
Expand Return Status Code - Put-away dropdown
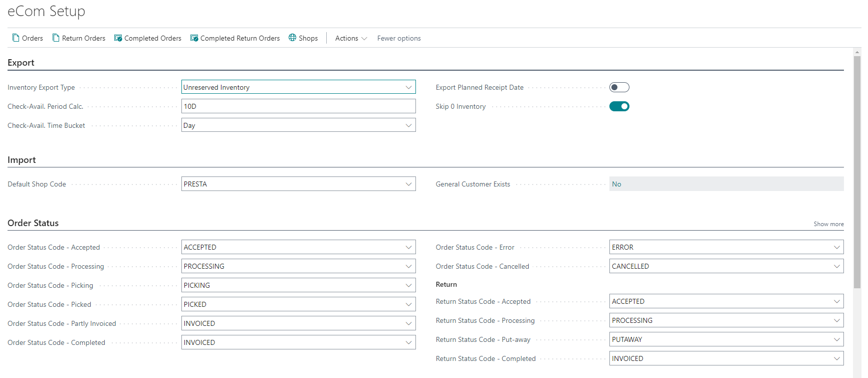tap(837, 339)
